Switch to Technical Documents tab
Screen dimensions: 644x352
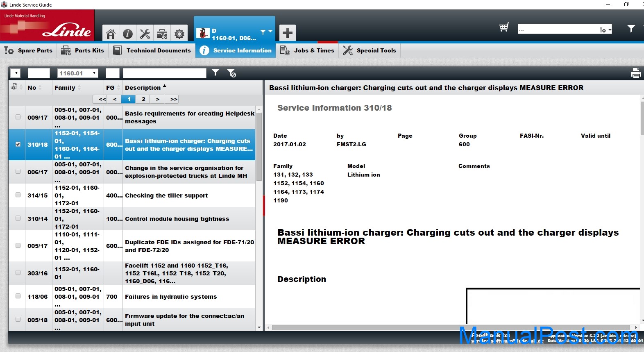tap(152, 50)
